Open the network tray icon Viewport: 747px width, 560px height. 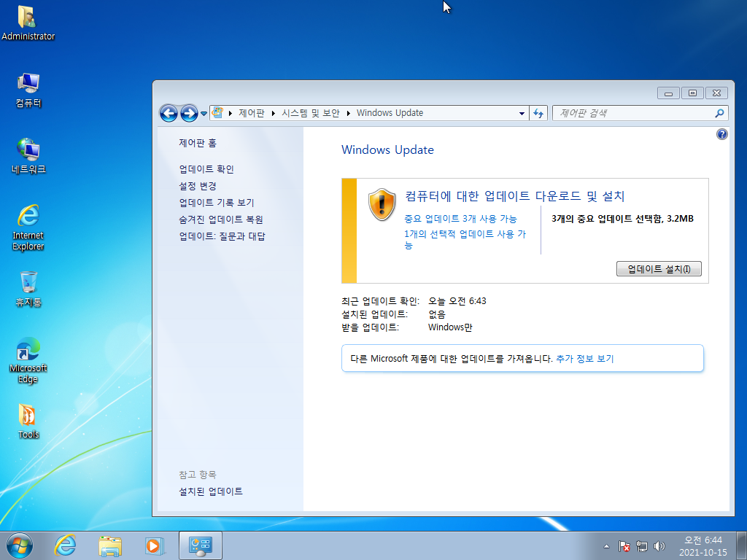[x=642, y=546]
